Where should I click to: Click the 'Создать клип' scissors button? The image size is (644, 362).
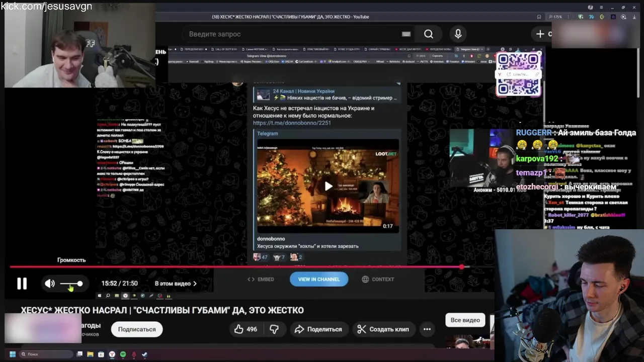pyautogui.click(x=384, y=329)
